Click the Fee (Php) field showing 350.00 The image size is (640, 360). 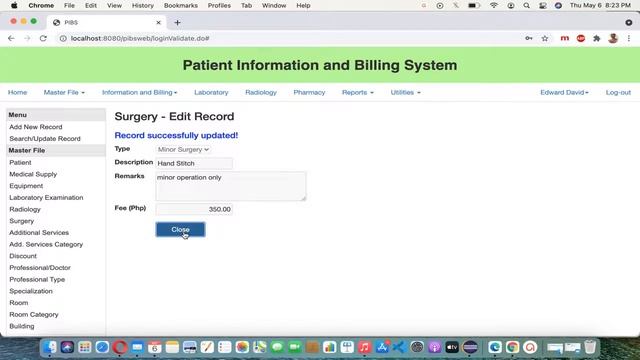click(x=194, y=209)
